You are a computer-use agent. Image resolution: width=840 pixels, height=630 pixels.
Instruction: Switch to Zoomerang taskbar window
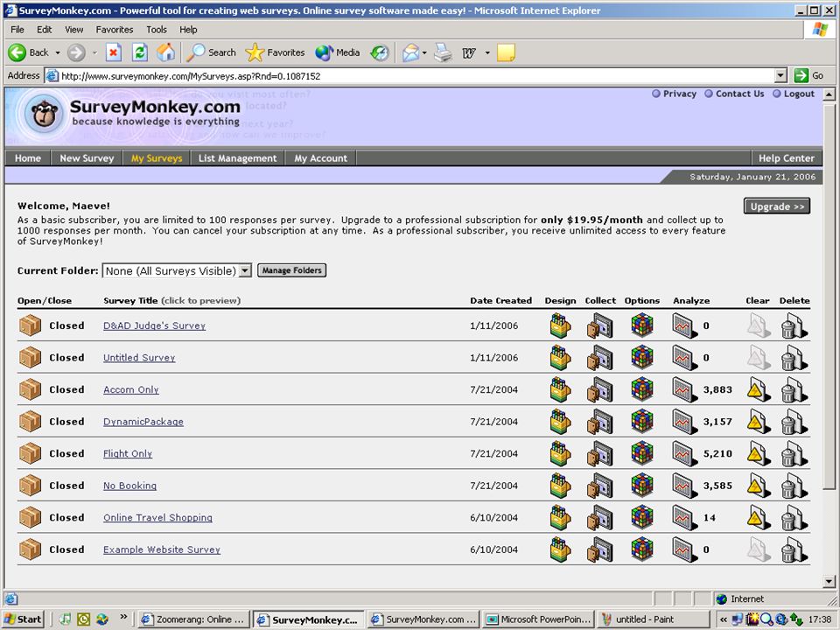pos(193,619)
